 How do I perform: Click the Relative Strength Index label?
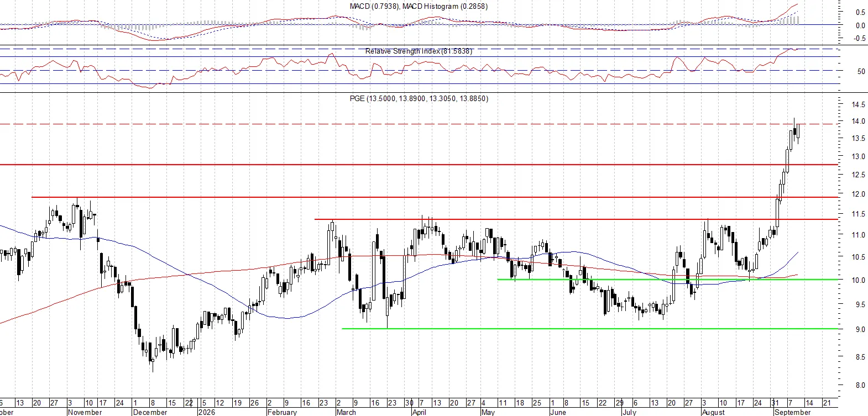click(x=419, y=51)
